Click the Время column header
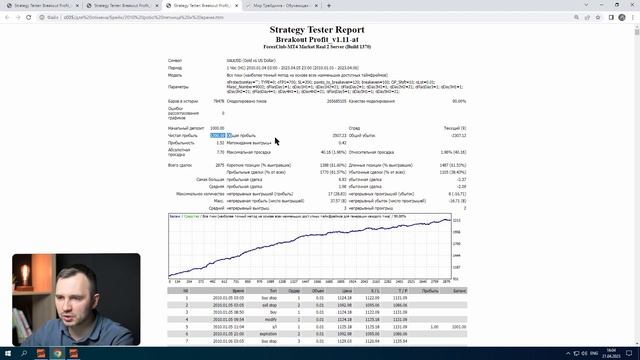Screen dimensions: 640x360 [x=238, y=291]
